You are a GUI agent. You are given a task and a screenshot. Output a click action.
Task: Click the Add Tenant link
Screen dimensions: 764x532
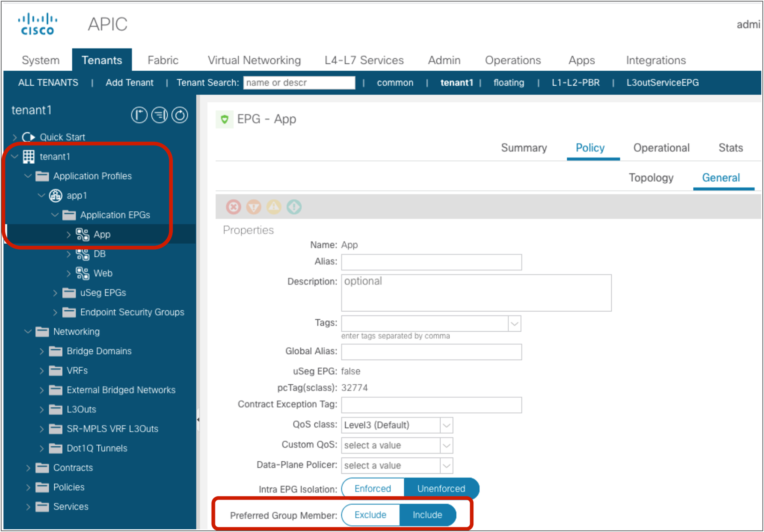coord(130,83)
